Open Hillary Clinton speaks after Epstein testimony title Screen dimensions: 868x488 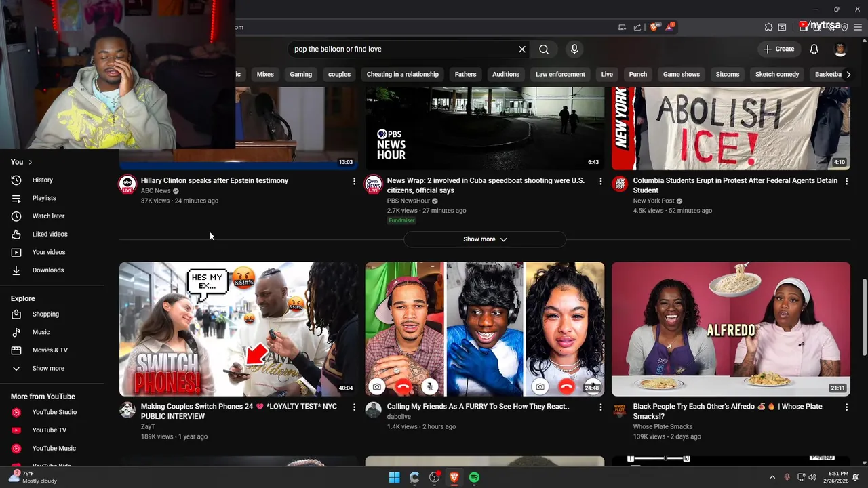[x=214, y=181]
